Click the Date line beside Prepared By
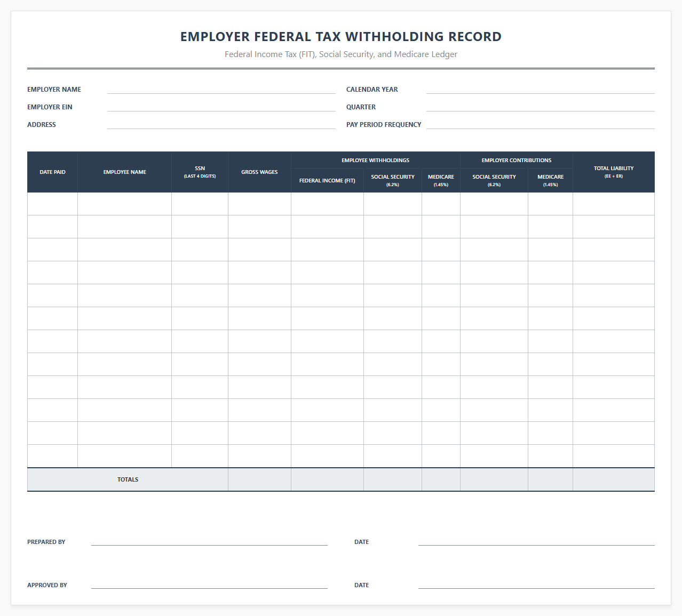The height and width of the screenshot is (616, 682). click(536, 541)
